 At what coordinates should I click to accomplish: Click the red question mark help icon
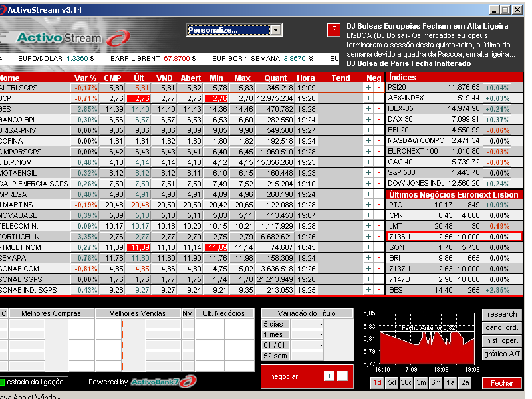pyautogui.click(x=334, y=30)
